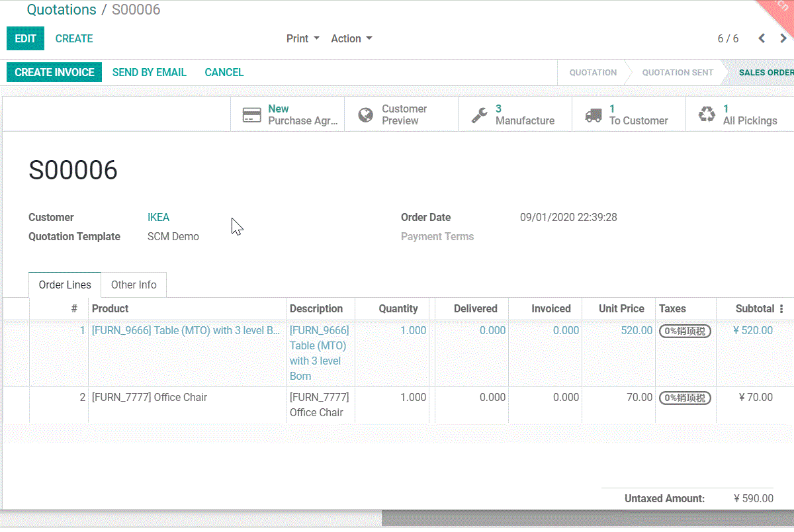Open the 1 All Pickings stat button
The width and height of the screenshot is (794, 532).
coord(740,114)
